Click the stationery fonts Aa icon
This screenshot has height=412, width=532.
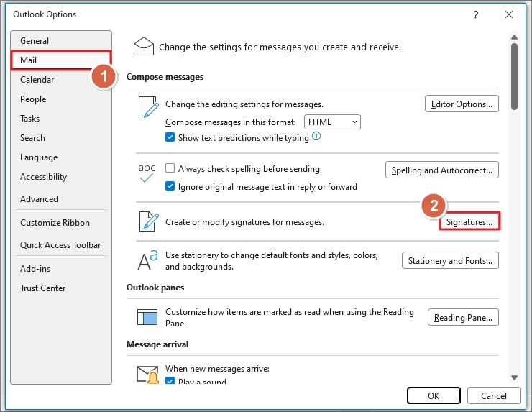147,260
